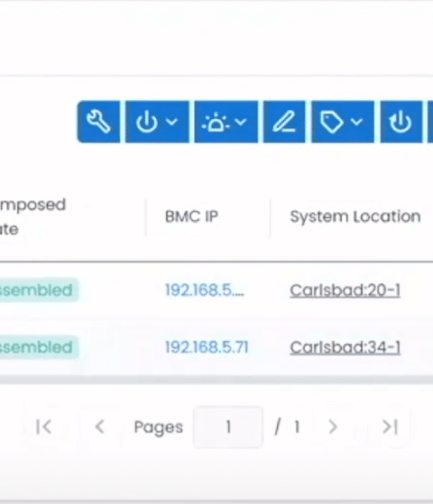Click the page number input field
The image size is (433, 504).
point(228,426)
